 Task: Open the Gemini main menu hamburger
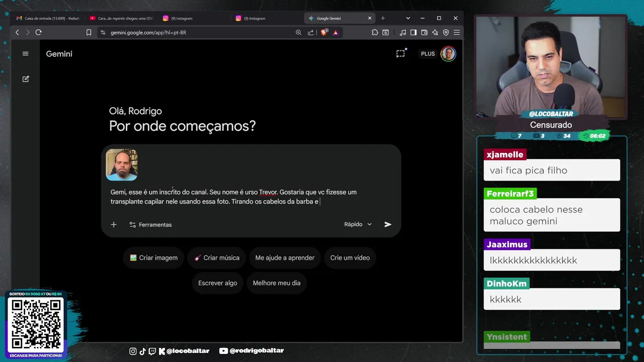pyautogui.click(x=26, y=54)
